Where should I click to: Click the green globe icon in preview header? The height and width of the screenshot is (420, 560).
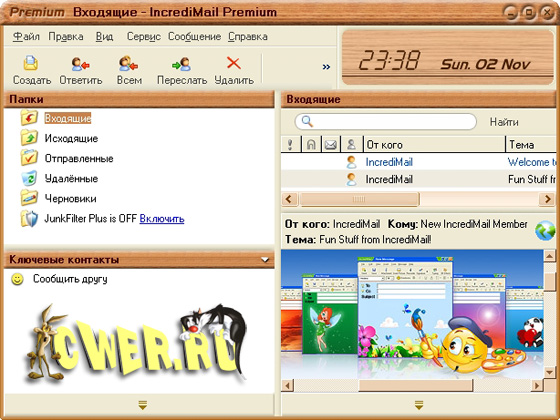545,230
